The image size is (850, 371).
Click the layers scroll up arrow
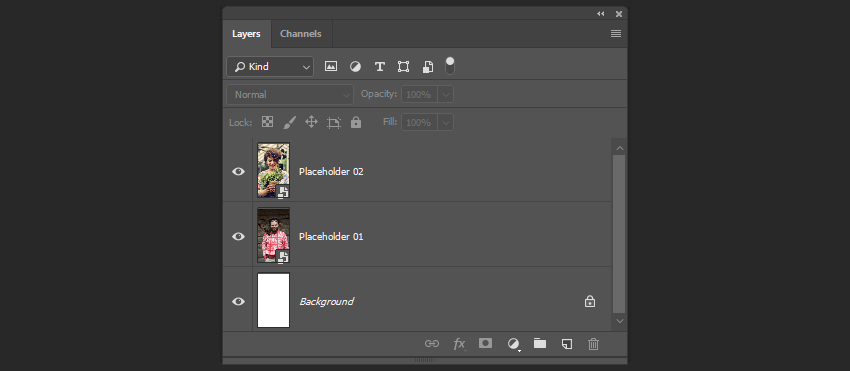tap(620, 148)
